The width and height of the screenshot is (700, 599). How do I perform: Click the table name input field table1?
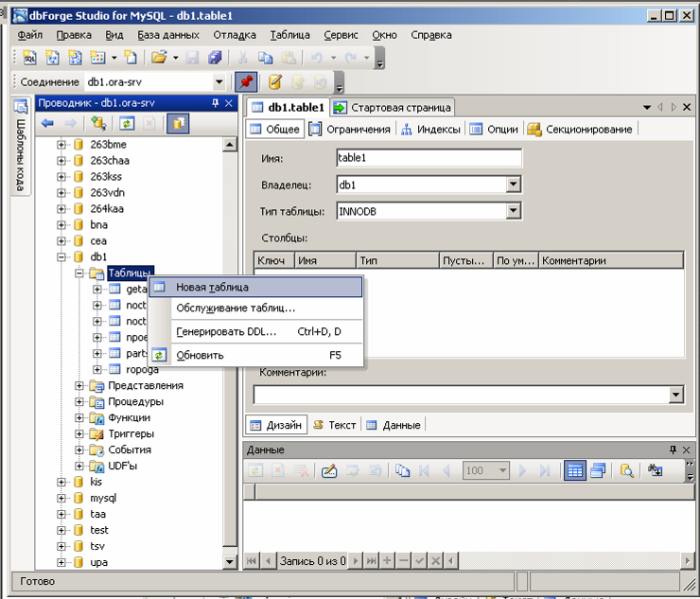click(x=429, y=158)
